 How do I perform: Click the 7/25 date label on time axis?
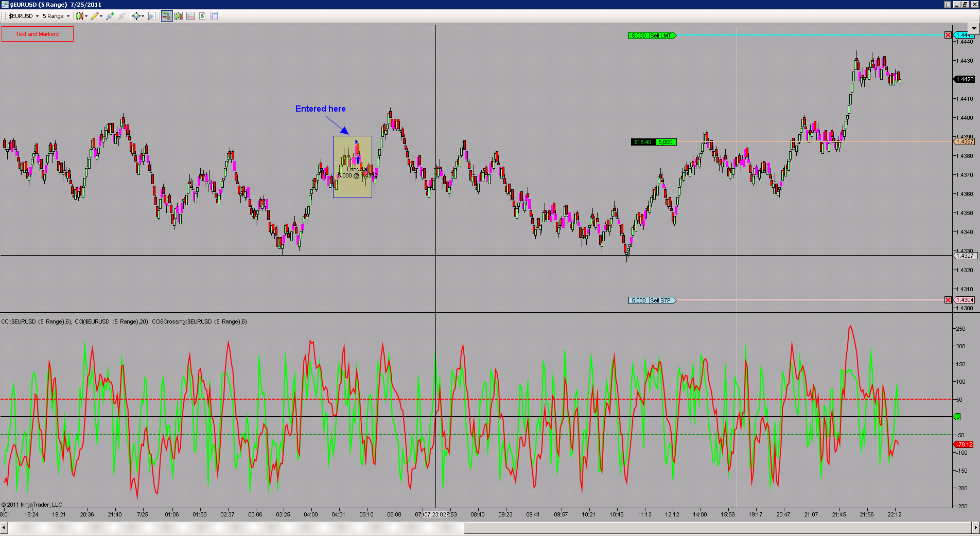point(143,514)
